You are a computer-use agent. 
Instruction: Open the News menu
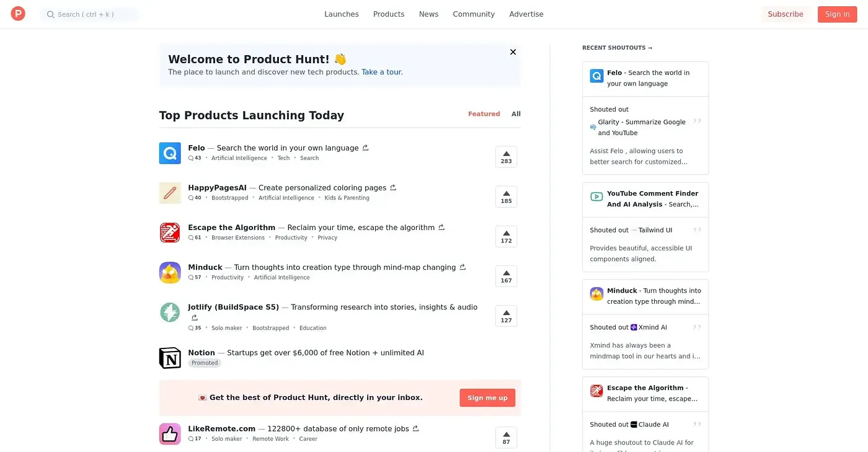pos(428,14)
